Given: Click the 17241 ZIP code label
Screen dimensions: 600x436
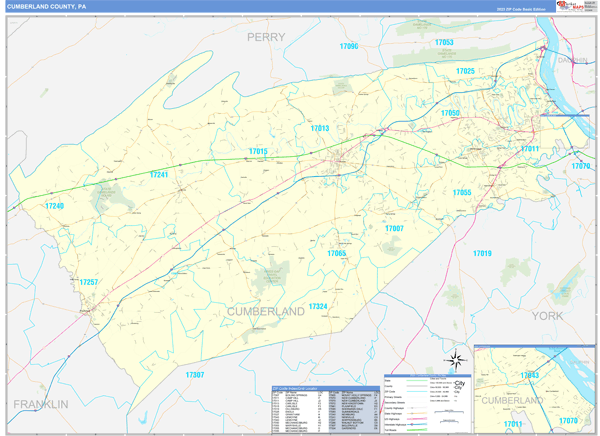Looking at the screenshot, I should coord(159,175).
